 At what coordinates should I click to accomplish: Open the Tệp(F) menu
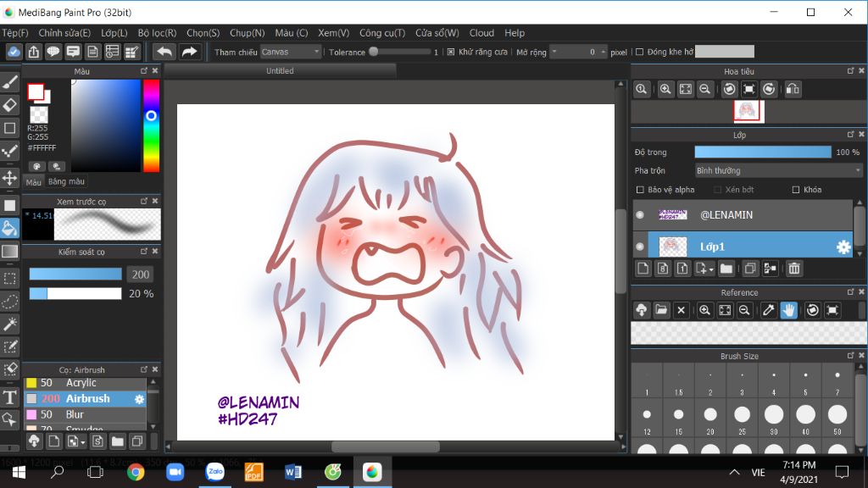pyautogui.click(x=15, y=33)
